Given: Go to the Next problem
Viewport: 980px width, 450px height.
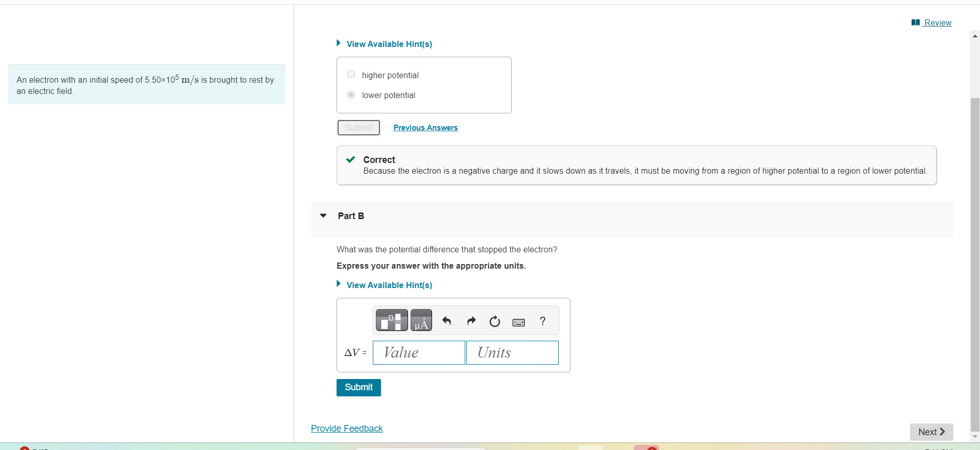Looking at the screenshot, I should pyautogui.click(x=931, y=432).
